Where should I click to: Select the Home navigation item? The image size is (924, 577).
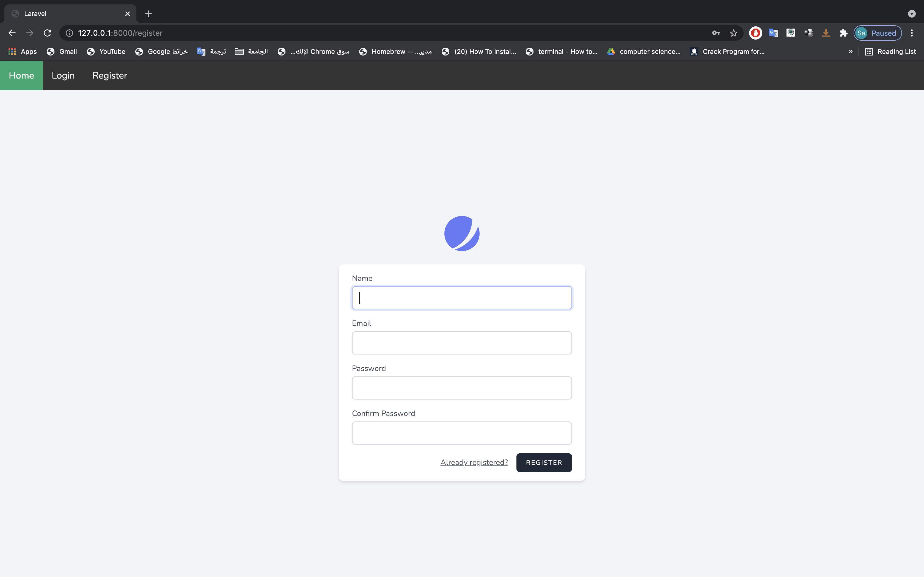(21, 76)
